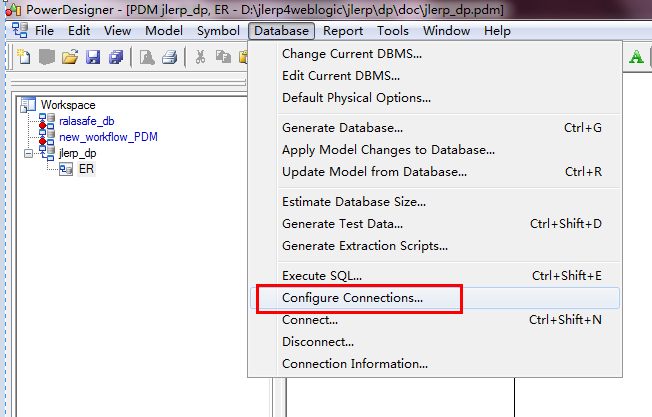Open the Tools menu
652x417 pixels.
pos(393,31)
